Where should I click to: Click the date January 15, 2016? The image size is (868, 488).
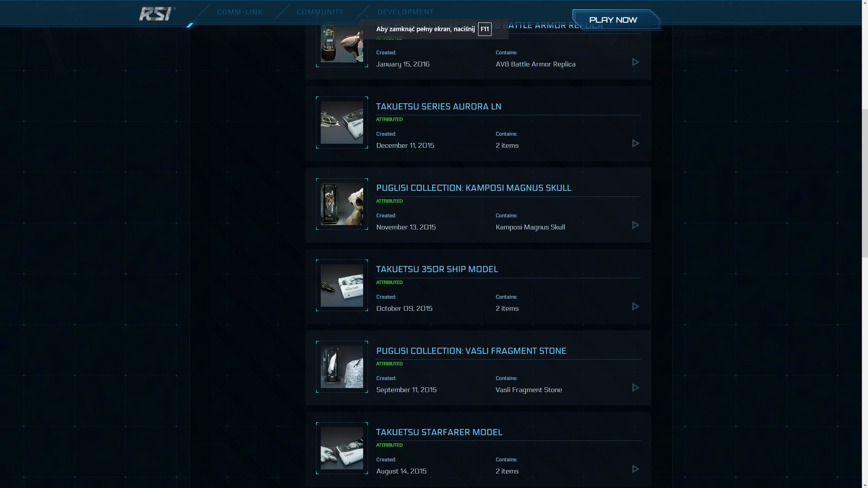coord(403,64)
